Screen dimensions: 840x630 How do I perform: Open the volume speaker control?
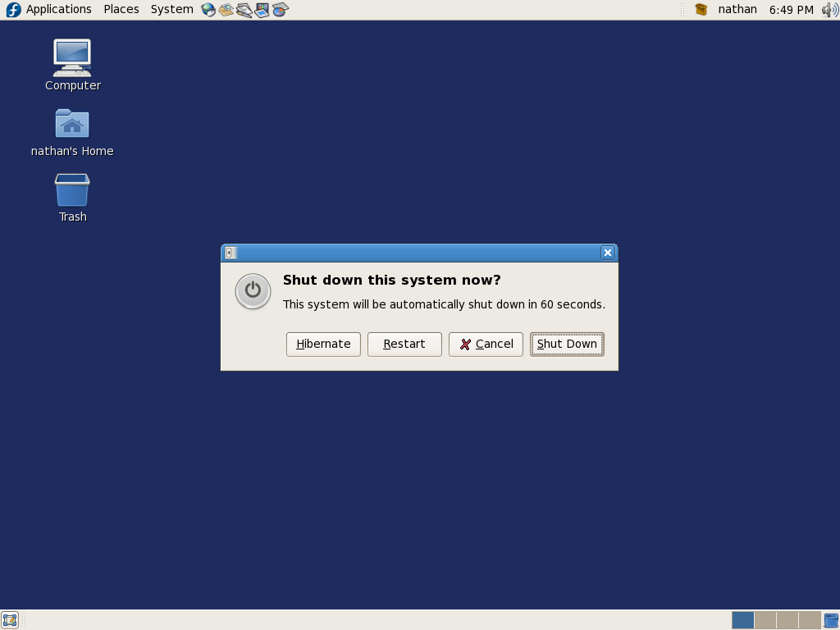click(x=829, y=10)
